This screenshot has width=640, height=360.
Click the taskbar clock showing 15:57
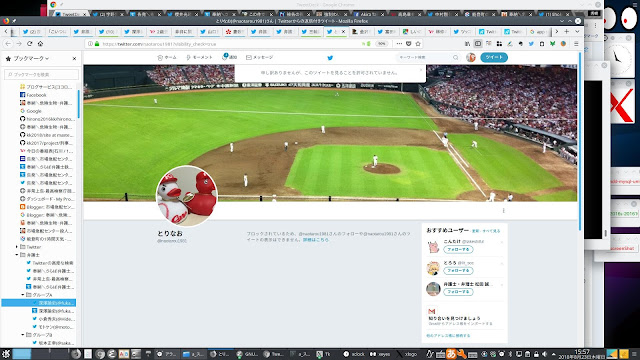(x=582, y=354)
